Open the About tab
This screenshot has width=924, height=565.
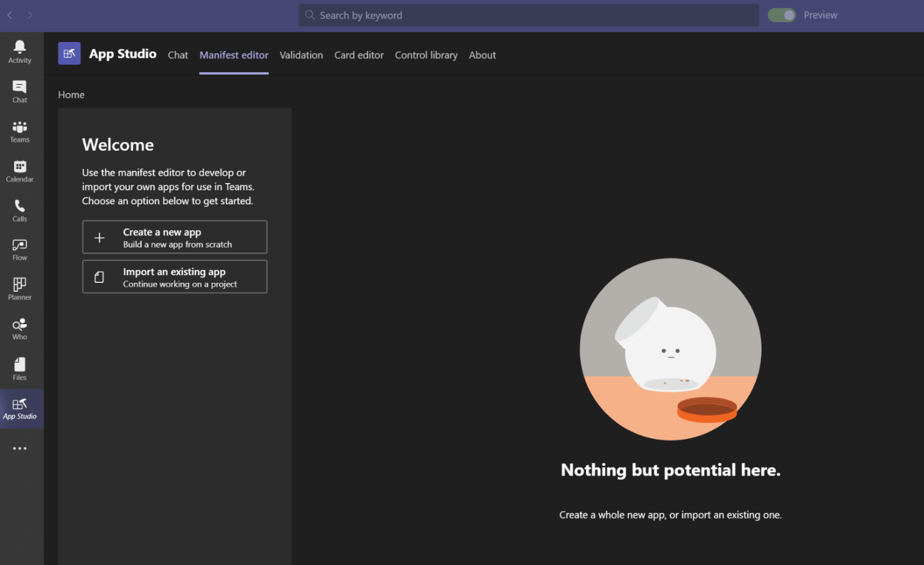point(482,55)
